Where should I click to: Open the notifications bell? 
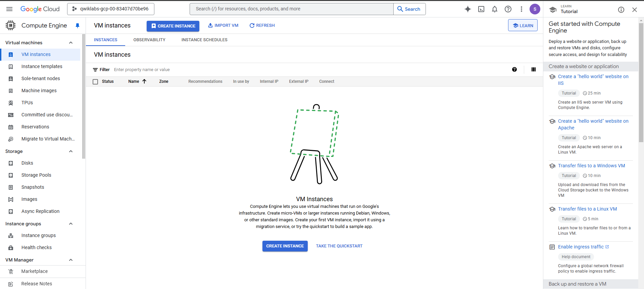(x=495, y=9)
